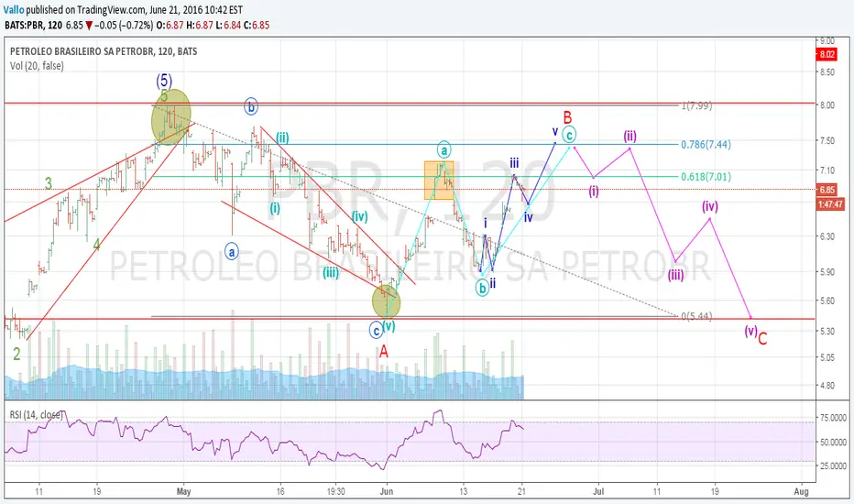Click the blue (5) wave label
Screen dimensions: 854x504
pos(164,81)
